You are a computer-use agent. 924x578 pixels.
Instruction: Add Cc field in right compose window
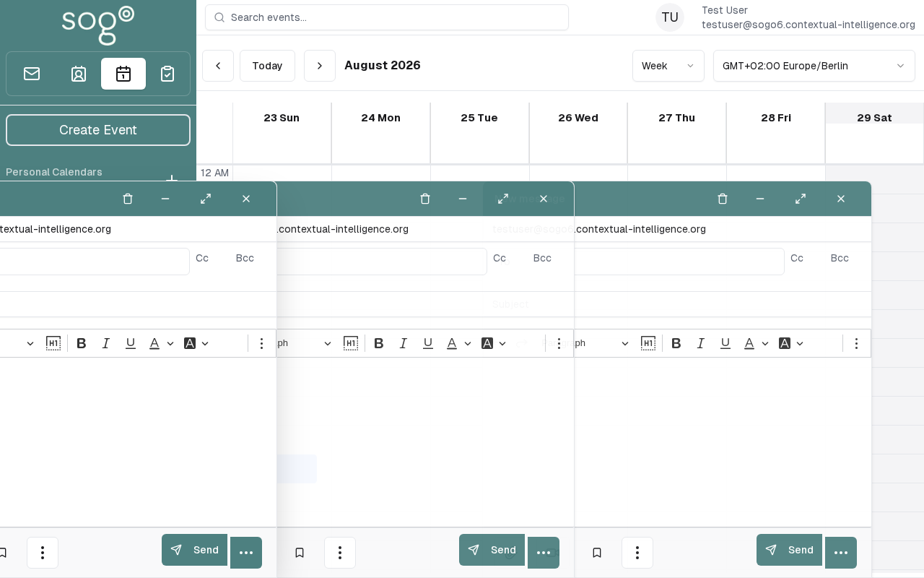point(797,258)
